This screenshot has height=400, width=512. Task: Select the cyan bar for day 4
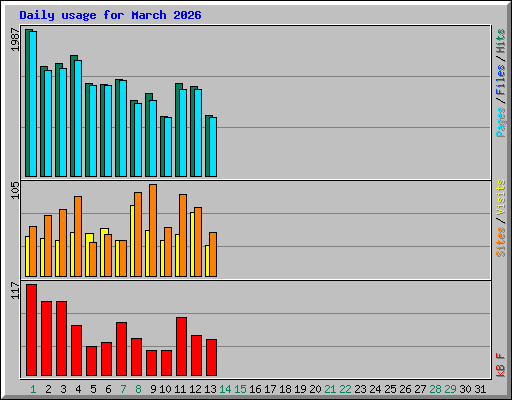78,118
